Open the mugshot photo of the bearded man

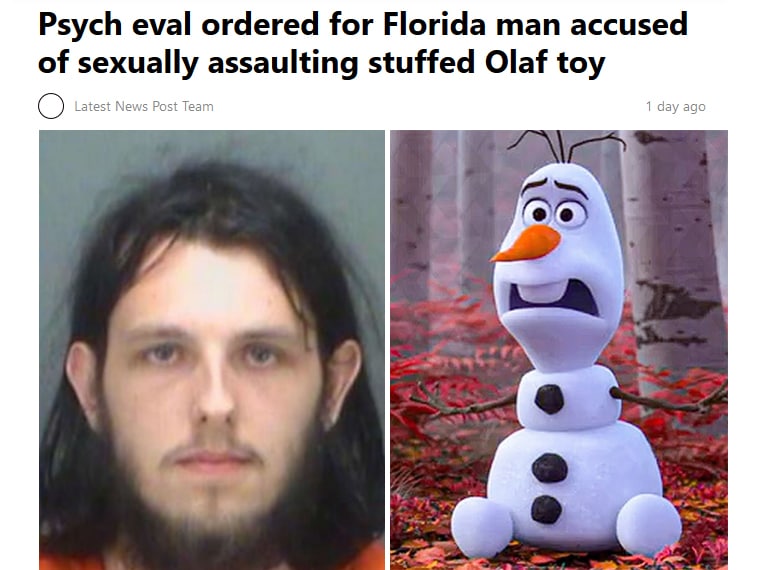coord(212,350)
